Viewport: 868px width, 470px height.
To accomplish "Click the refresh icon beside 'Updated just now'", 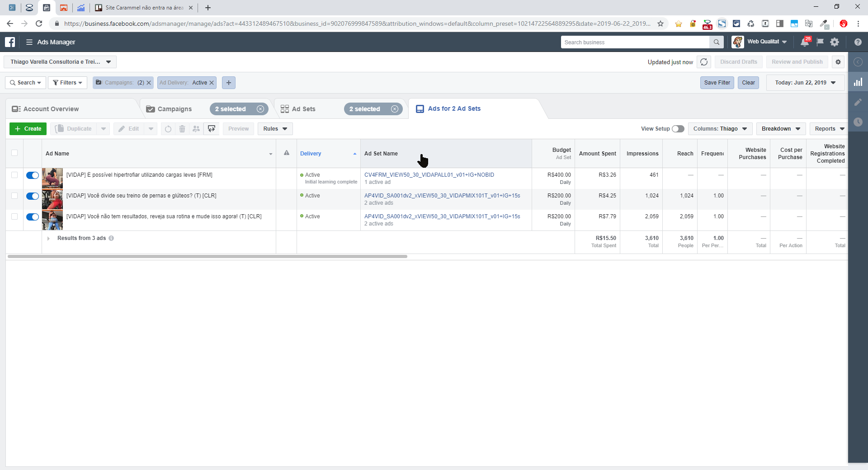I will (704, 62).
